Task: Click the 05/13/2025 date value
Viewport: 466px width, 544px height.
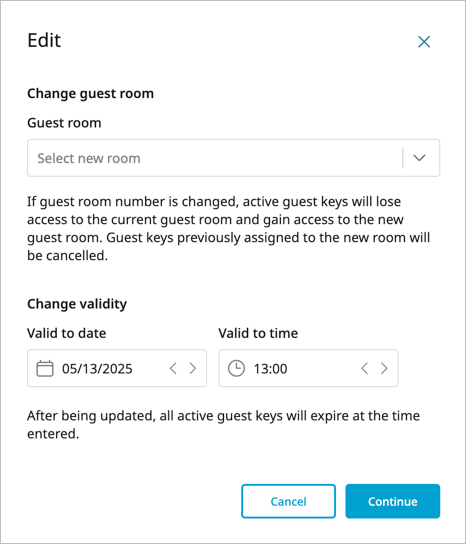Action: [97, 368]
